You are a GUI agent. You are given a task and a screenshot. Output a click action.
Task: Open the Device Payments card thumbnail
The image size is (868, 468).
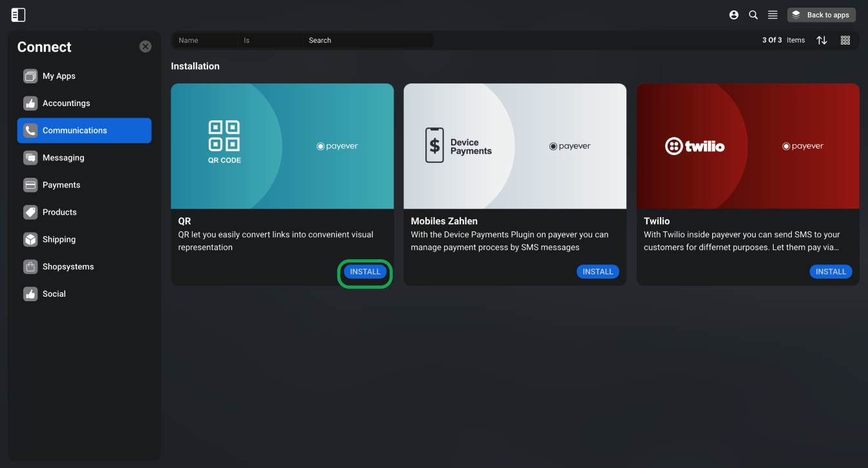tap(515, 146)
